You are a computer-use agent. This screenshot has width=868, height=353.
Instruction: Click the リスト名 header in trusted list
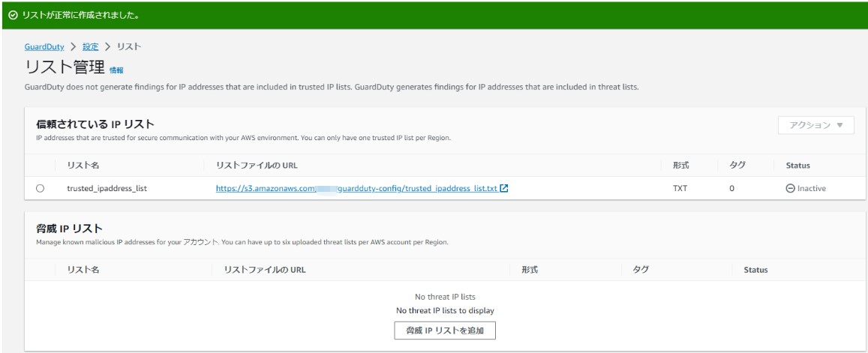pos(83,166)
